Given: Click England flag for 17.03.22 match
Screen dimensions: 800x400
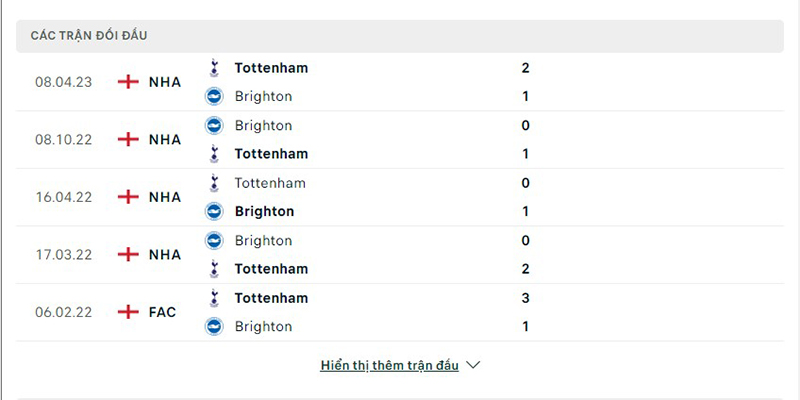Looking at the screenshot, I should [128, 255].
